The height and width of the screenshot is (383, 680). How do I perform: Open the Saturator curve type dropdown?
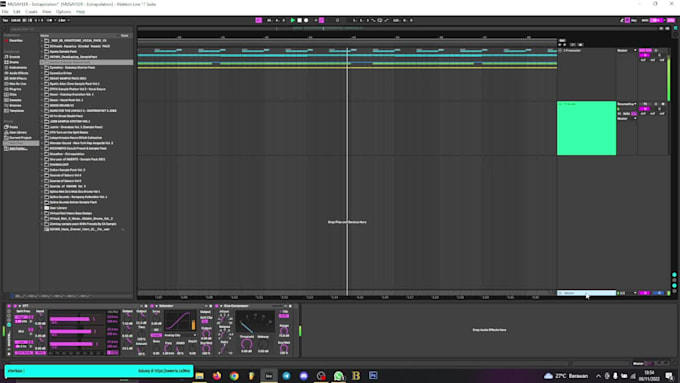pos(180,335)
